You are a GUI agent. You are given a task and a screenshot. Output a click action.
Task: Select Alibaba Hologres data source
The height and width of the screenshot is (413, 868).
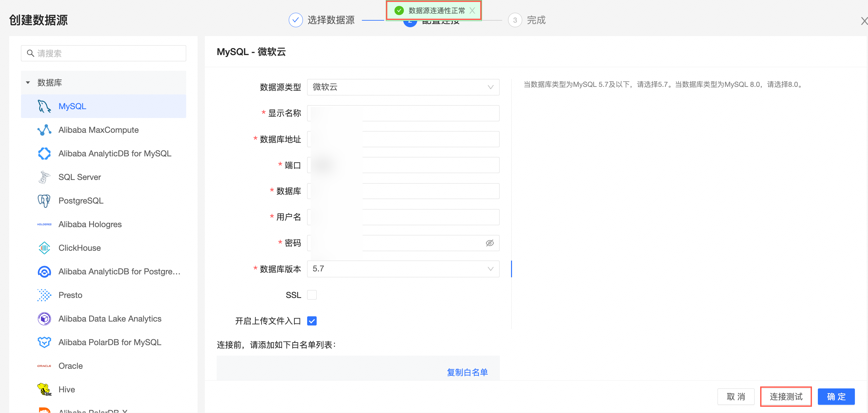[x=103, y=224]
